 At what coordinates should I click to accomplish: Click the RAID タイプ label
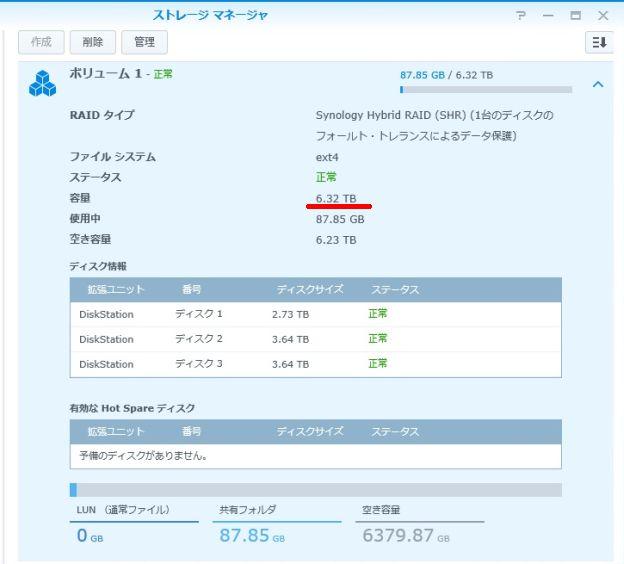click(102, 115)
